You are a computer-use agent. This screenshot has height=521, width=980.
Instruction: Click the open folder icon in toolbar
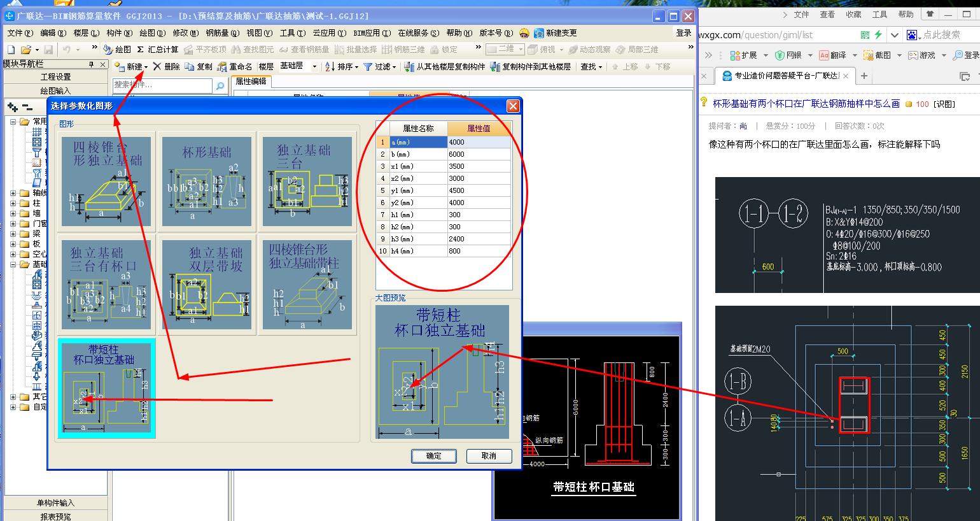tap(25, 49)
